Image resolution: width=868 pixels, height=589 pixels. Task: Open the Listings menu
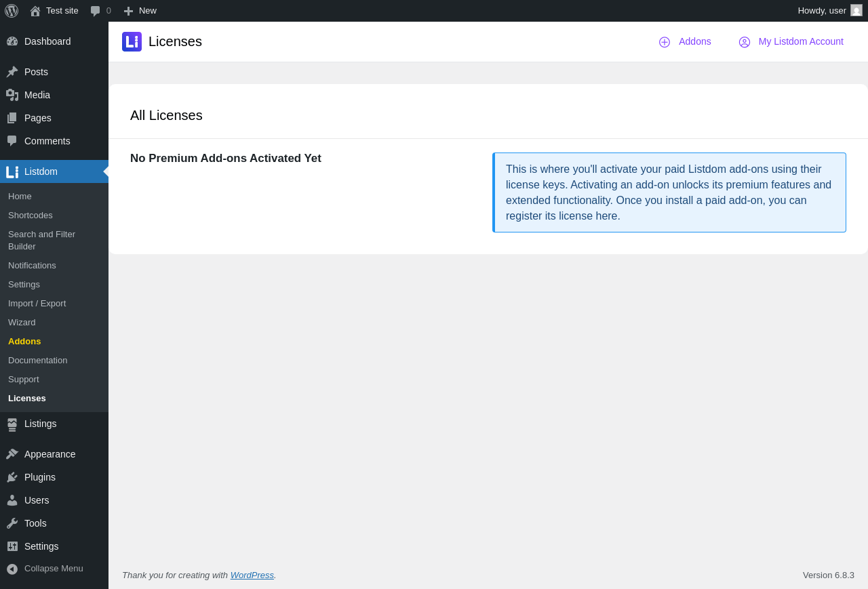pos(40,424)
